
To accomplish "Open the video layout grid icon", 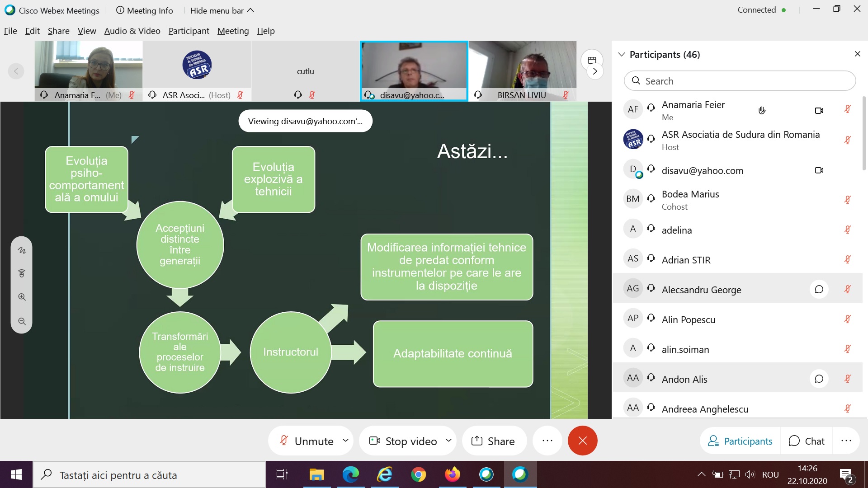I will pyautogui.click(x=592, y=60).
